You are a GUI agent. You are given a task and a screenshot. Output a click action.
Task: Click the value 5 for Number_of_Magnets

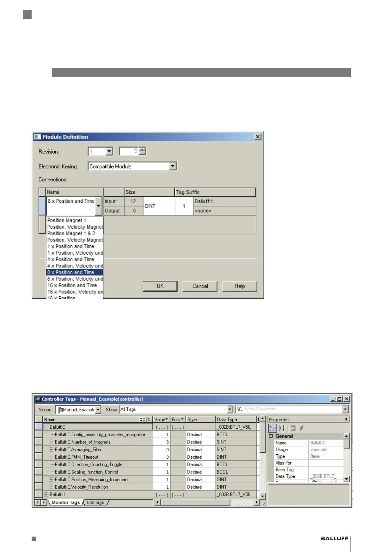[x=162, y=442]
